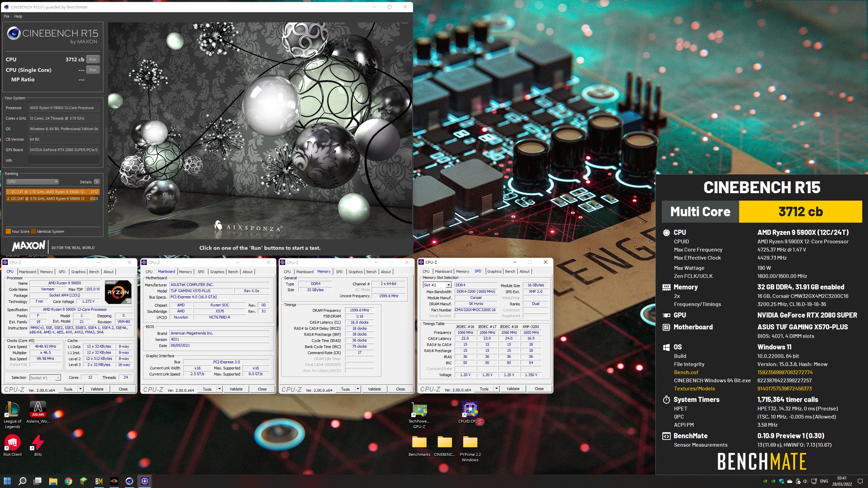Switch to SPD tab in Memory CPU-Z window
Image resolution: width=868 pixels, height=488 pixels.
[339, 272]
